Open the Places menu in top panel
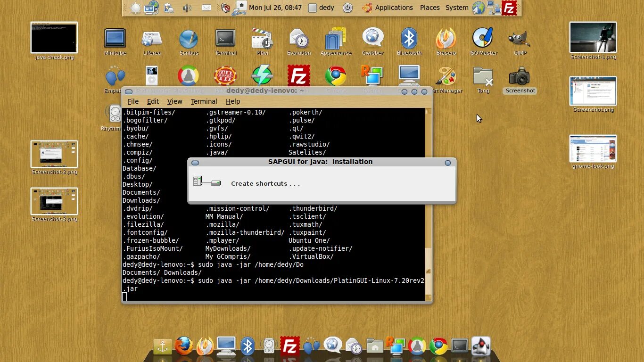Screen dimensions: 644x362 tap(429, 8)
